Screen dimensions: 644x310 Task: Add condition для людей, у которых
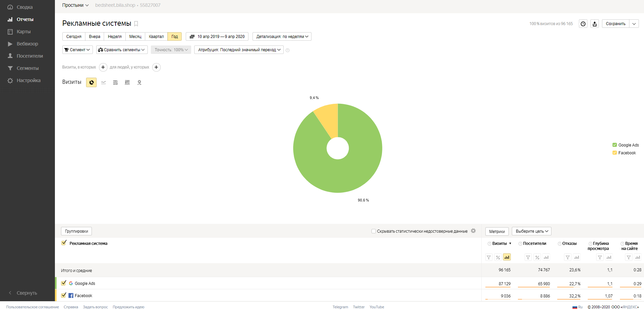click(156, 67)
